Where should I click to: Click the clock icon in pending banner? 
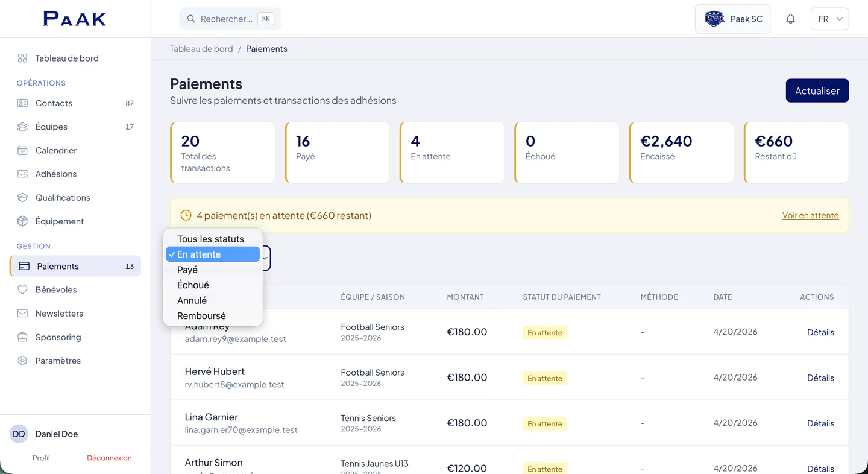coord(186,215)
